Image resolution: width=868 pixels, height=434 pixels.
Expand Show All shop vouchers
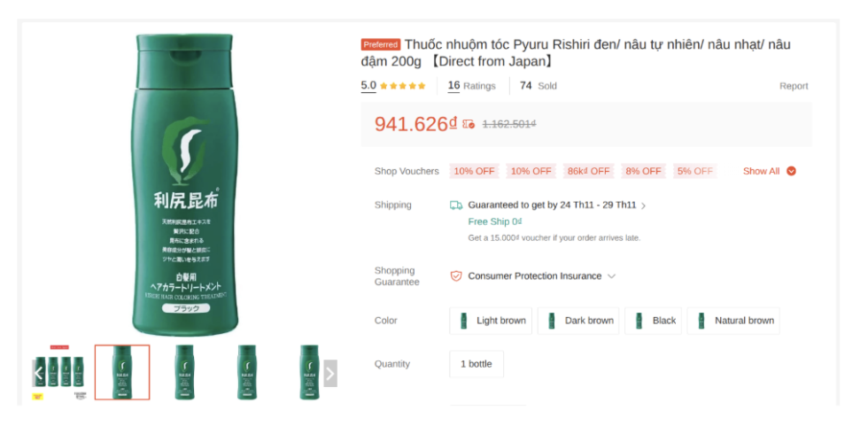click(x=769, y=171)
